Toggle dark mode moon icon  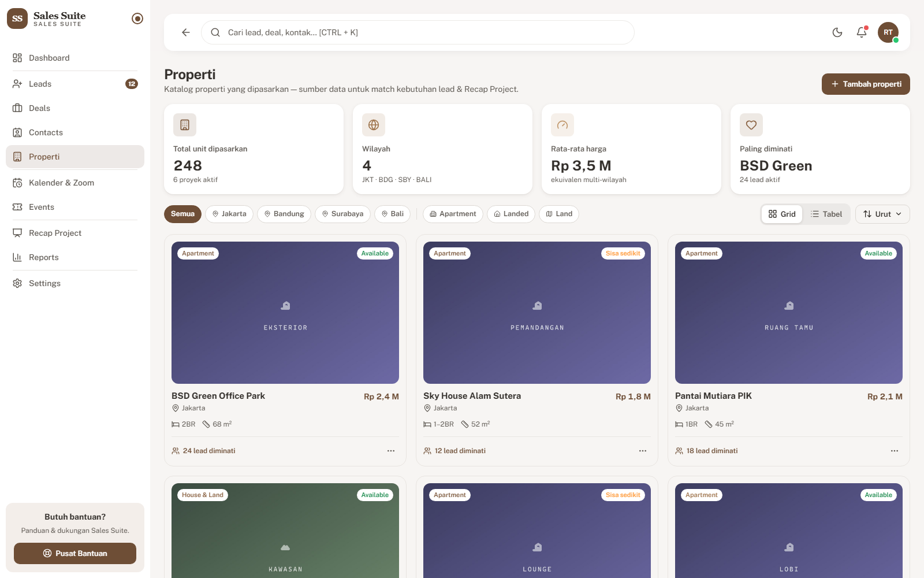click(x=837, y=32)
